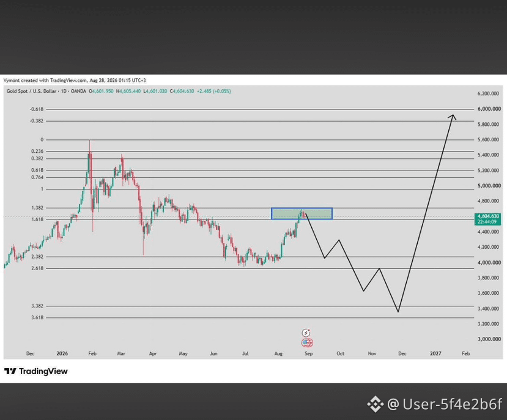Click the close value C4,604.630 in the header

point(182,91)
